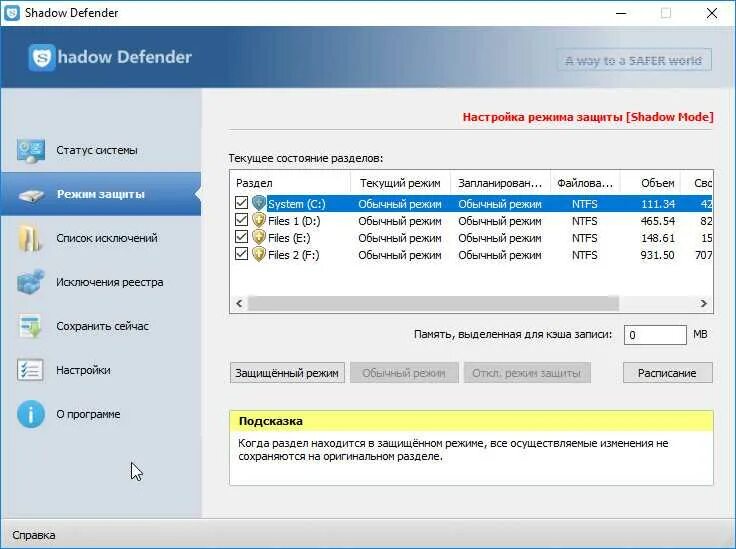Sort by the Файлова... column header

point(585,183)
